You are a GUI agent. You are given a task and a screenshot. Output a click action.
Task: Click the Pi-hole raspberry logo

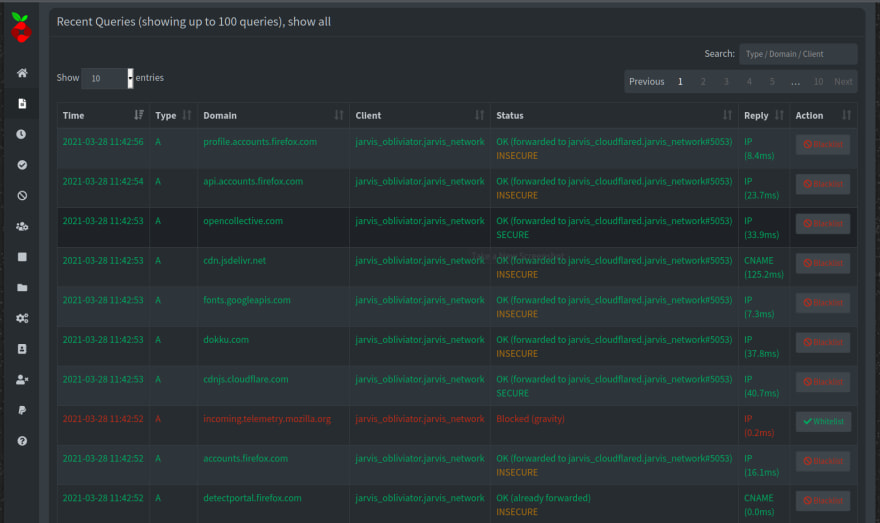(21, 27)
